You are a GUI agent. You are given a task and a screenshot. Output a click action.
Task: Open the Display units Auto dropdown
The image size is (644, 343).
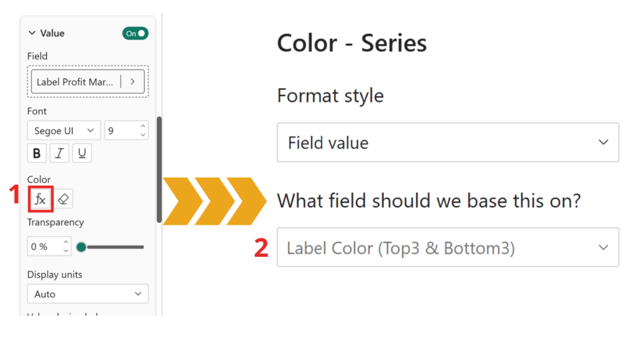pos(87,294)
